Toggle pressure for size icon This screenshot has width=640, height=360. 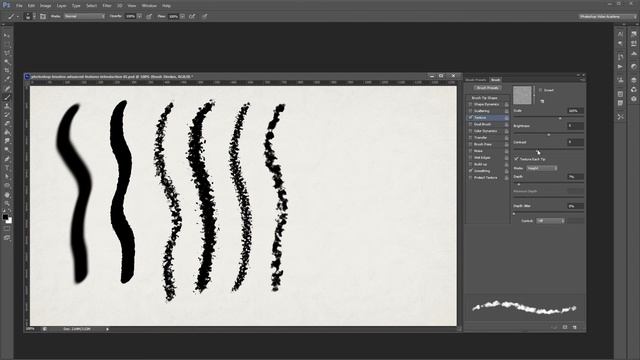[204, 16]
